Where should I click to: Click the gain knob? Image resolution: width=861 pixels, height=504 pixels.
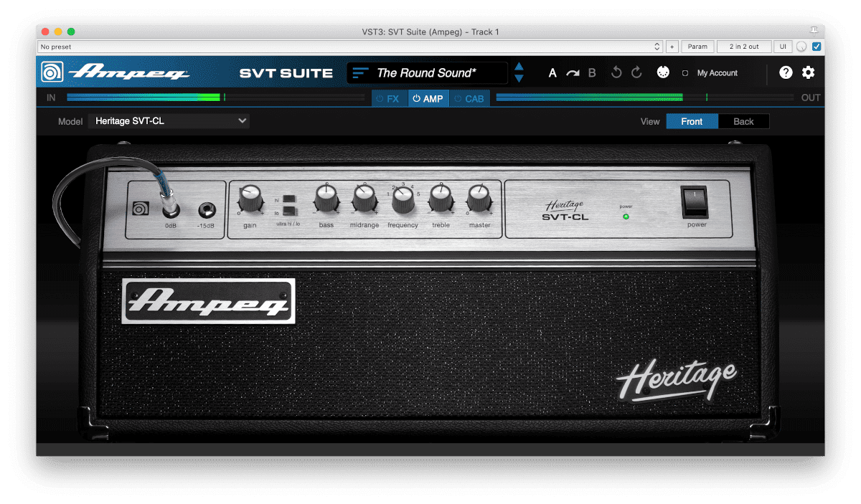pos(250,199)
